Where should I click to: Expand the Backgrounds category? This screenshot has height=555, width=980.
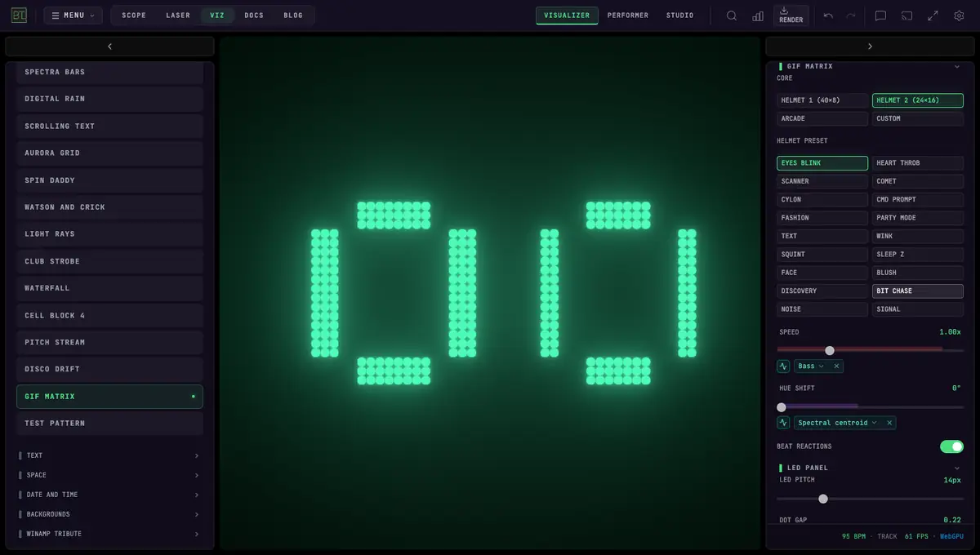pyautogui.click(x=109, y=514)
